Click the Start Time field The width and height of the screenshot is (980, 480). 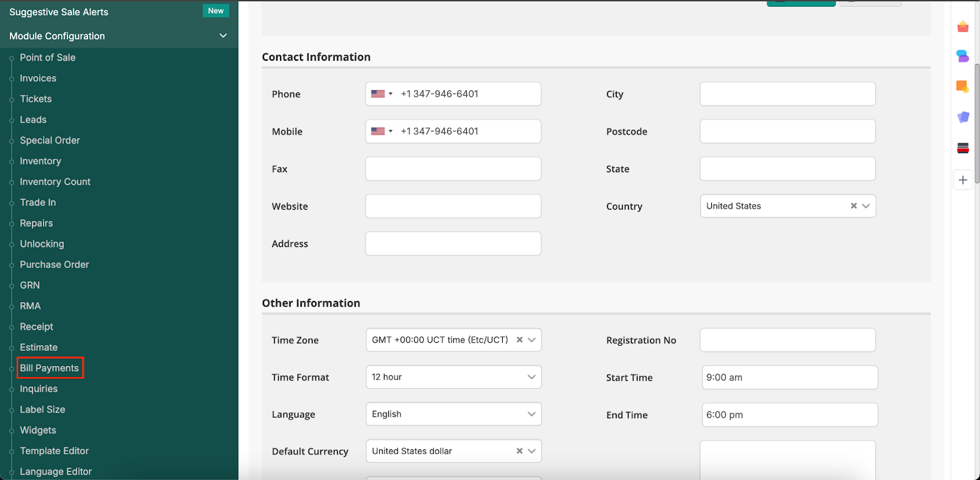[x=790, y=378]
